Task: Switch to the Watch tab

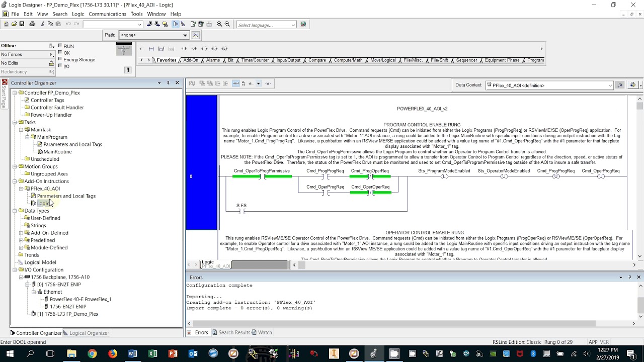Action: click(x=262, y=332)
